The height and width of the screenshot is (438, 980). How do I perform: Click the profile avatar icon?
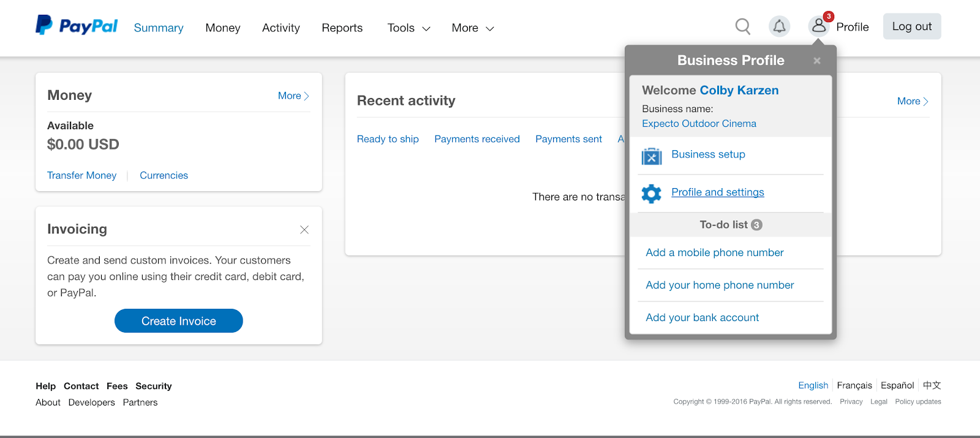[x=819, y=26]
